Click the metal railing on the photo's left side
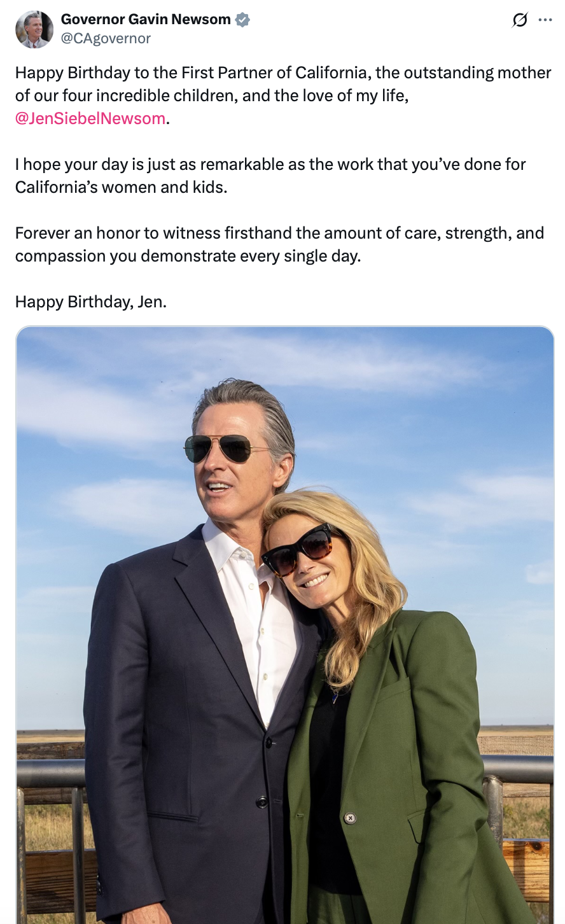Image resolution: width=565 pixels, height=924 pixels. pos(50,772)
